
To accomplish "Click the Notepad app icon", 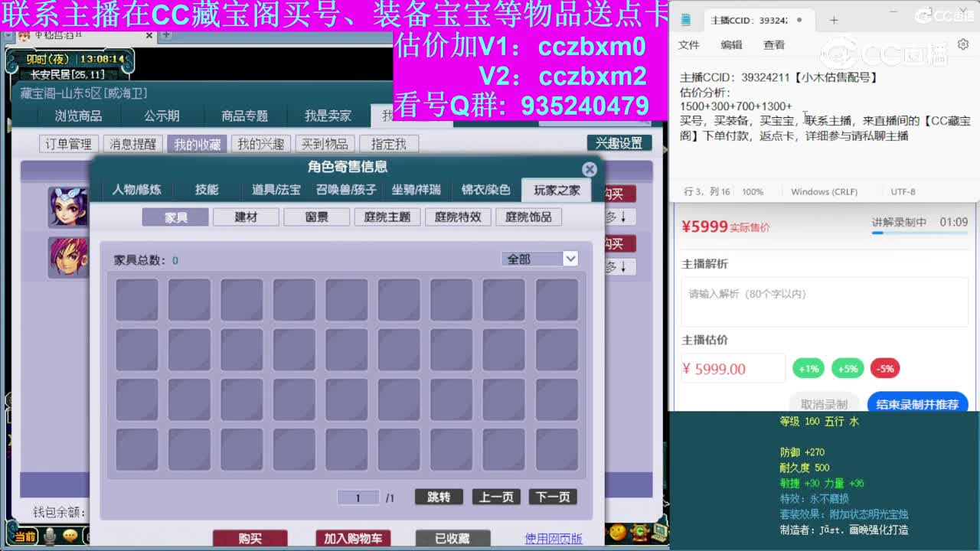I will click(x=686, y=20).
